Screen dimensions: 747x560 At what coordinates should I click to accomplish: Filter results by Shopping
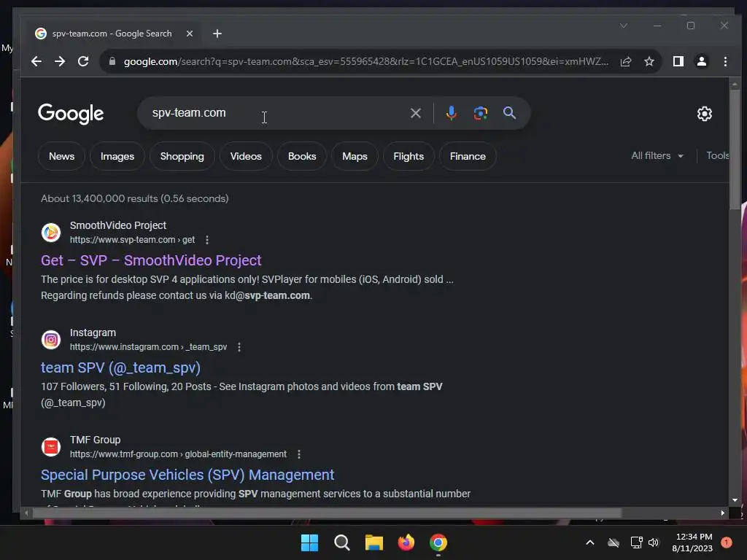[x=182, y=156]
